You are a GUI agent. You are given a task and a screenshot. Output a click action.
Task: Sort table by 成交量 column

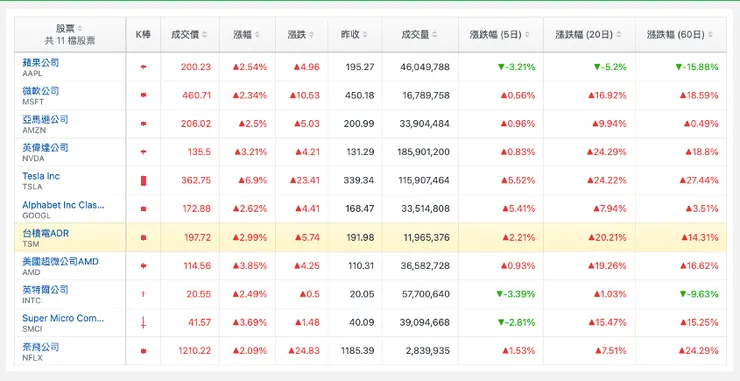pos(420,34)
